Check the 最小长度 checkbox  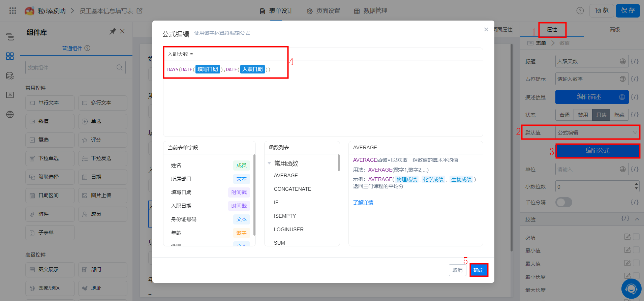pos(636,276)
